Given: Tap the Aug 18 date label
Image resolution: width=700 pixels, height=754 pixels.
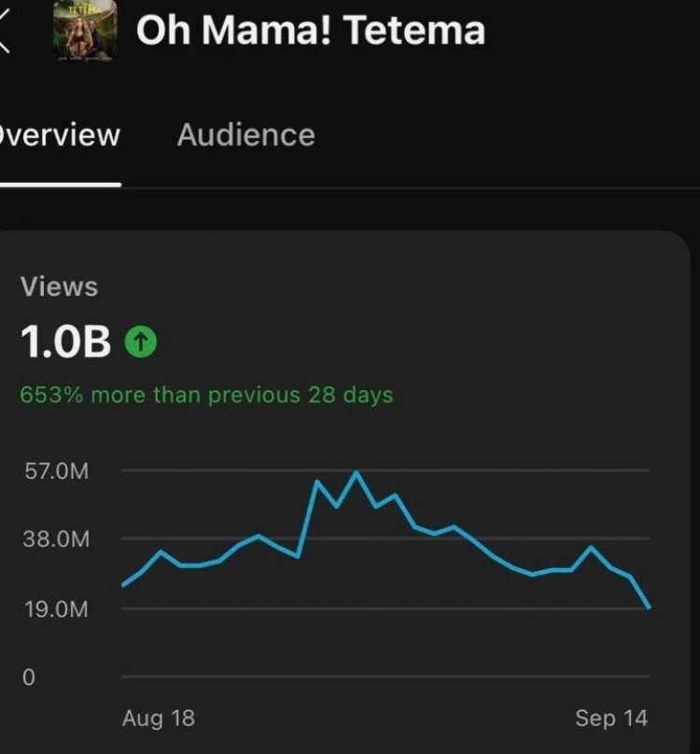Looking at the screenshot, I should (x=158, y=718).
